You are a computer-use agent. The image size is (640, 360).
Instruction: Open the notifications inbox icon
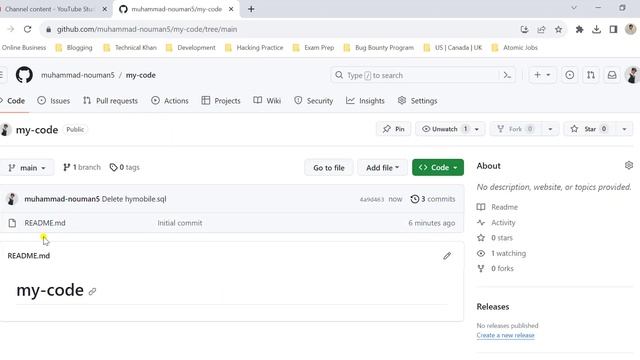click(612, 75)
